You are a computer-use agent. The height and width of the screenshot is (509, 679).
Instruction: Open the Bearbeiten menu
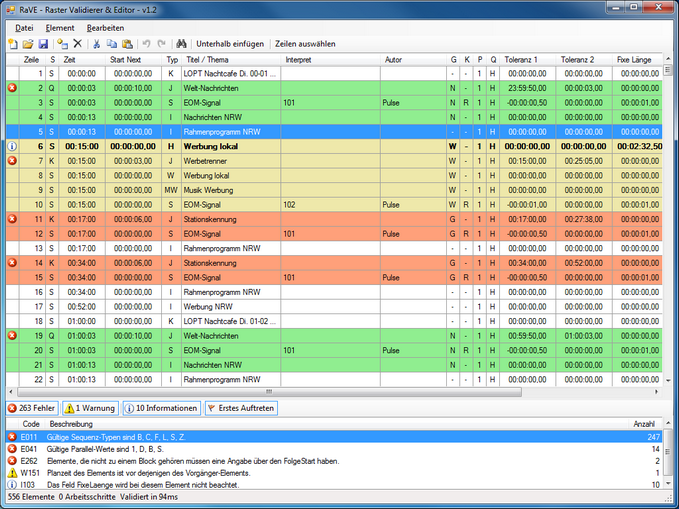(x=105, y=27)
